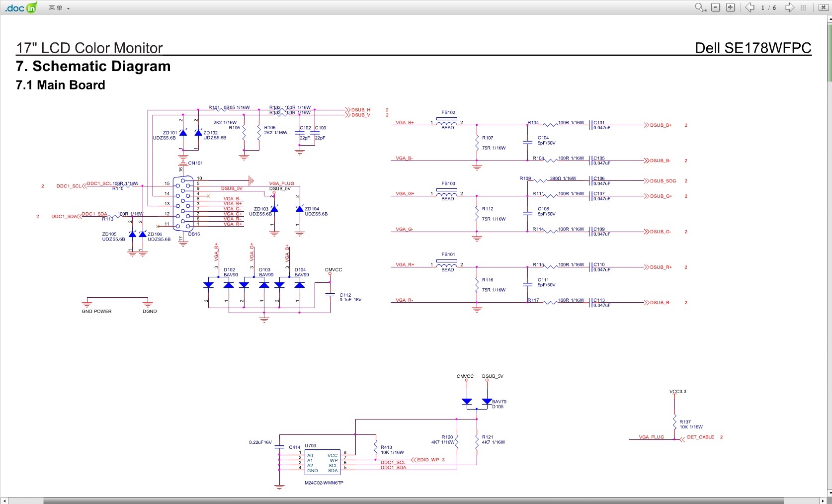
Task: Click the 'DDC1_SCL' label left of R110
Action: [x=99, y=183]
